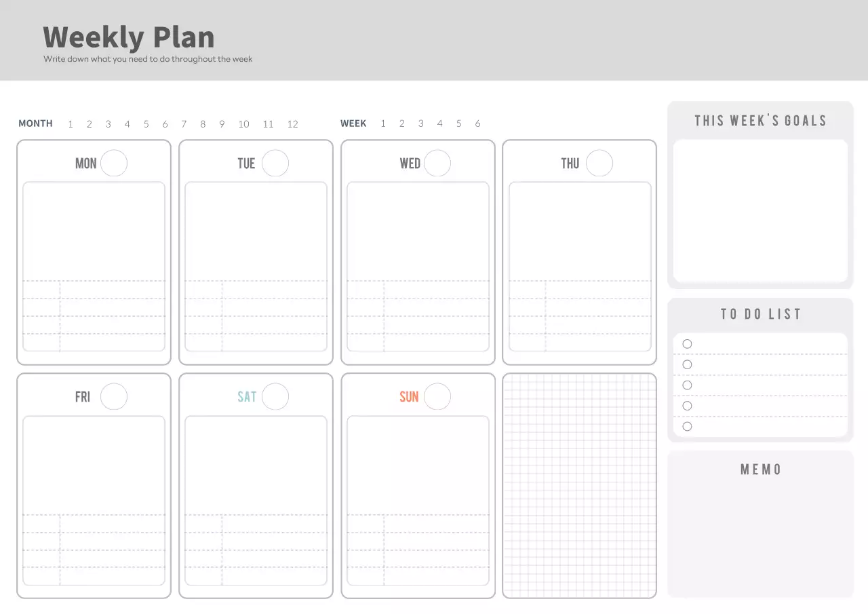Choose month number 1

(x=71, y=124)
